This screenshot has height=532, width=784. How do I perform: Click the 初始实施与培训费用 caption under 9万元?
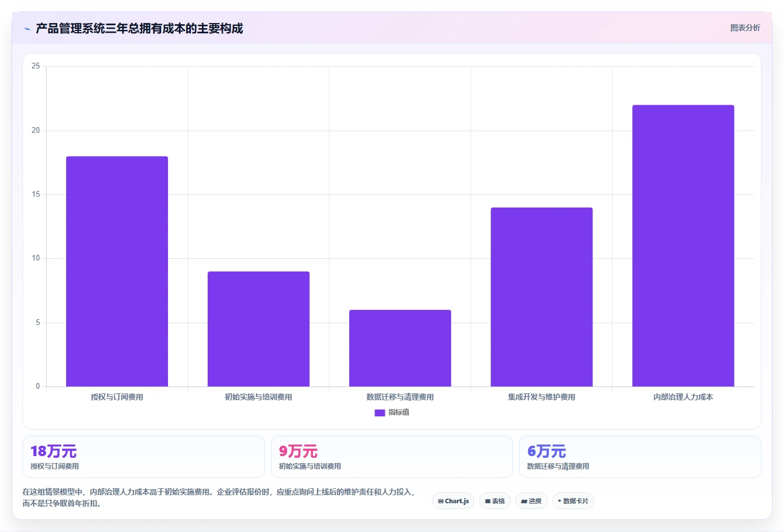tap(310, 466)
